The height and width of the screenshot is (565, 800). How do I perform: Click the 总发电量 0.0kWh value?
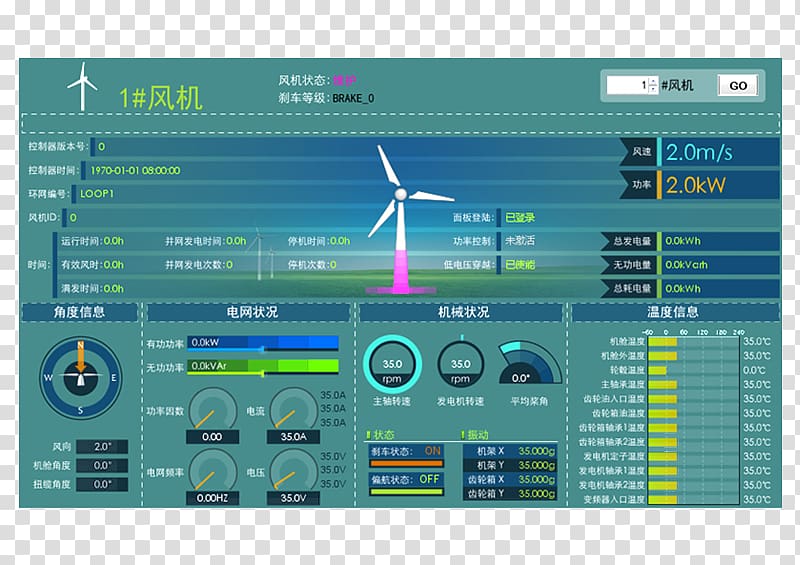tap(683, 241)
